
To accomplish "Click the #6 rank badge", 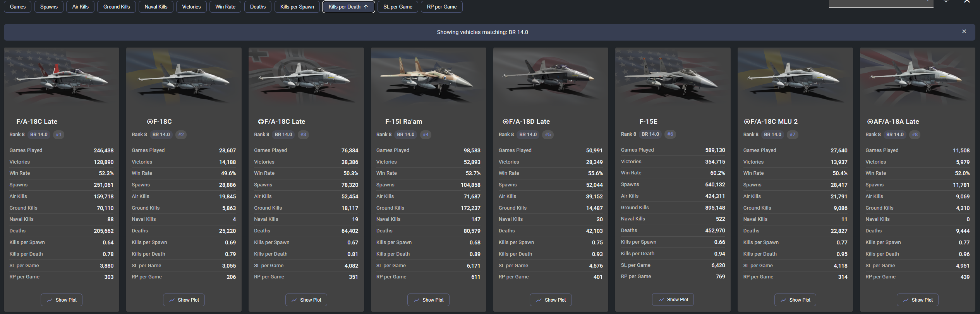I will [x=670, y=134].
